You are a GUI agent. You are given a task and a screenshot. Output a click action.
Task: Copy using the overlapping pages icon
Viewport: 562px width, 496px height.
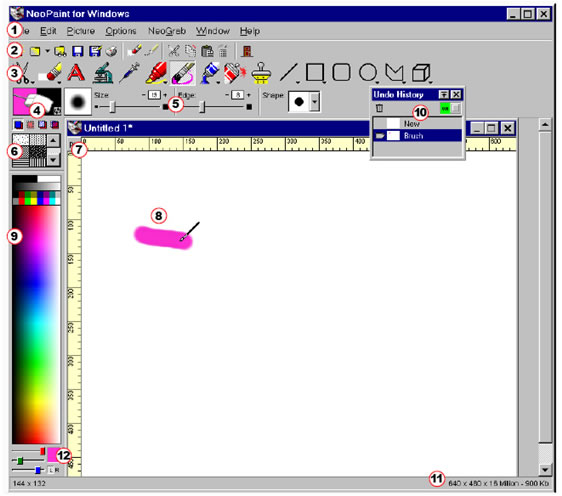coord(190,51)
